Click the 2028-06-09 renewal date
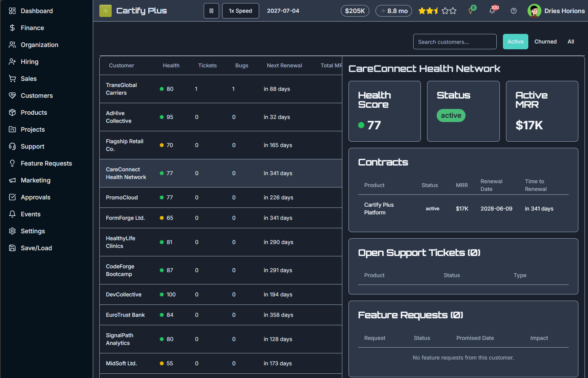Image resolution: width=588 pixels, height=378 pixels. 496,209
